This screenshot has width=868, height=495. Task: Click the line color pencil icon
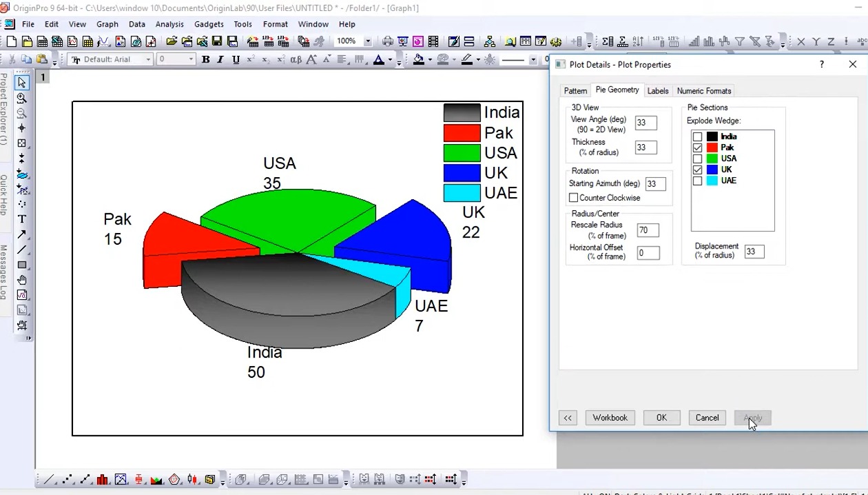point(467,60)
